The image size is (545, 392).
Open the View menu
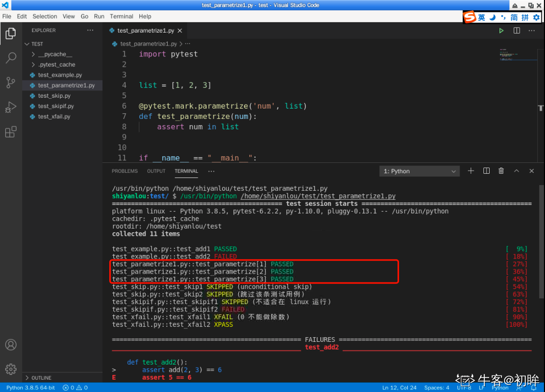pyautogui.click(x=68, y=17)
